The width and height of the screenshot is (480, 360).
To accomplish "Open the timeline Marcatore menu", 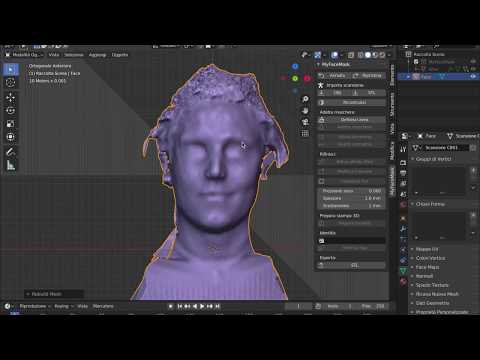I will pos(103,306).
